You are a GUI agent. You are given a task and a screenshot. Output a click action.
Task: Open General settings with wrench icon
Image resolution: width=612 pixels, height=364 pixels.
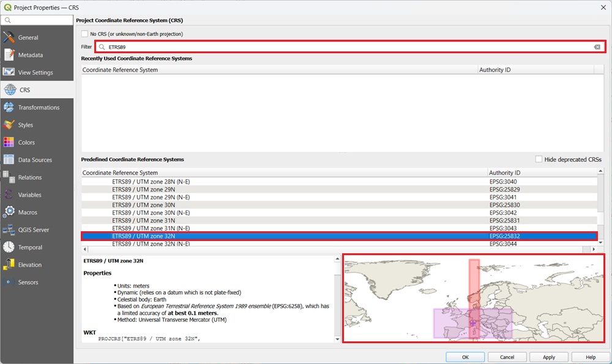click(9, 37)
